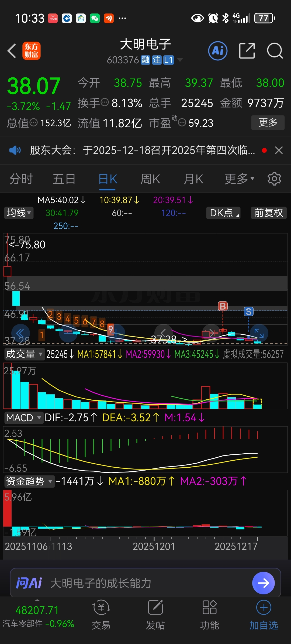Tap the DIF:-2.75 value
This screenshot has height=644, width=291.
[71, 418]
